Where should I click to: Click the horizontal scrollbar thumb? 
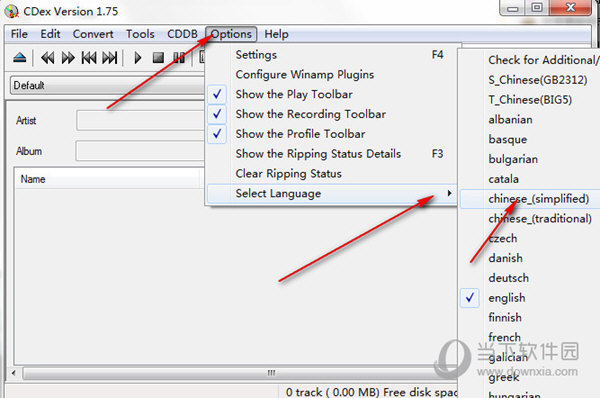click(x=241, y=373)
